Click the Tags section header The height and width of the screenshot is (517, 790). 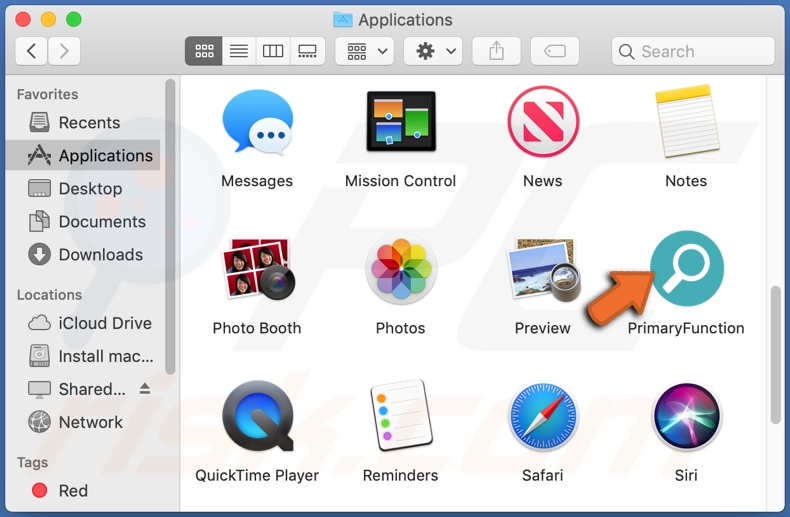click(x=32, y=463)
